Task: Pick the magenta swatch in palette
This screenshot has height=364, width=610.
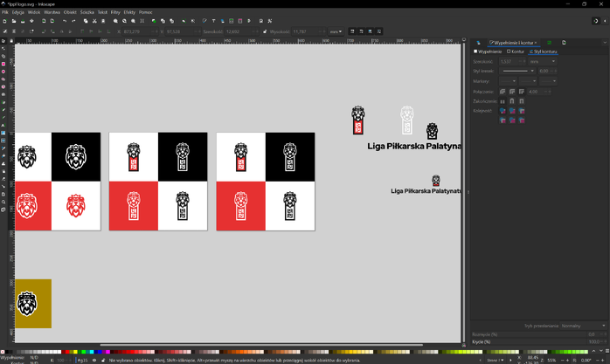Action: click(x=107, y=352)
